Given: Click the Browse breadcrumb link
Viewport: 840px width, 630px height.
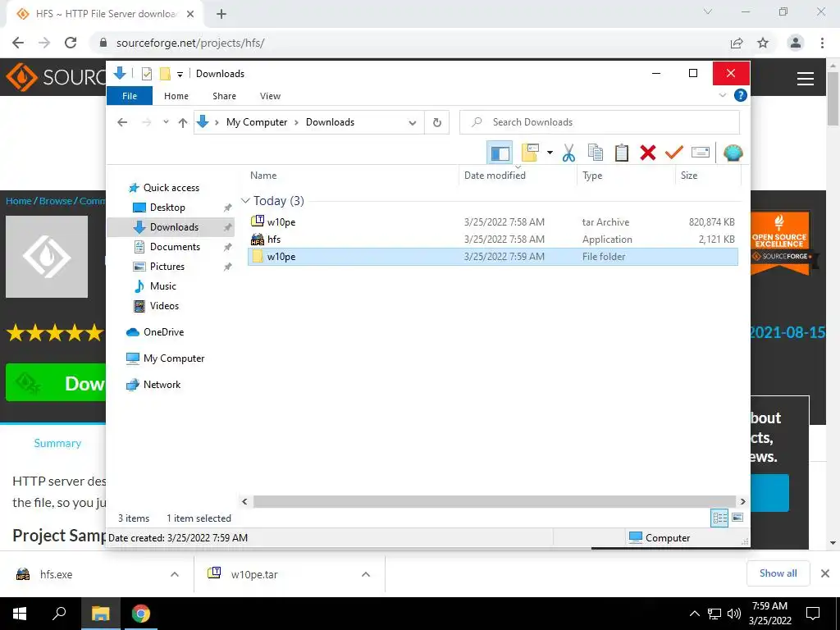Looking at the screenshot, I should (55, 201).
